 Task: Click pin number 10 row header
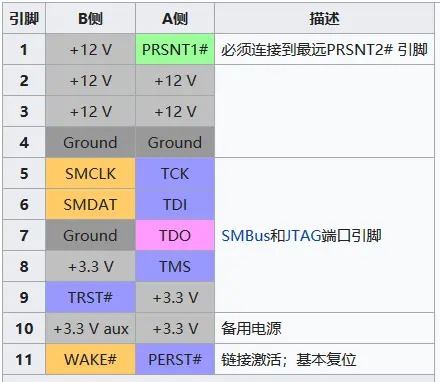tap(24, 328)
